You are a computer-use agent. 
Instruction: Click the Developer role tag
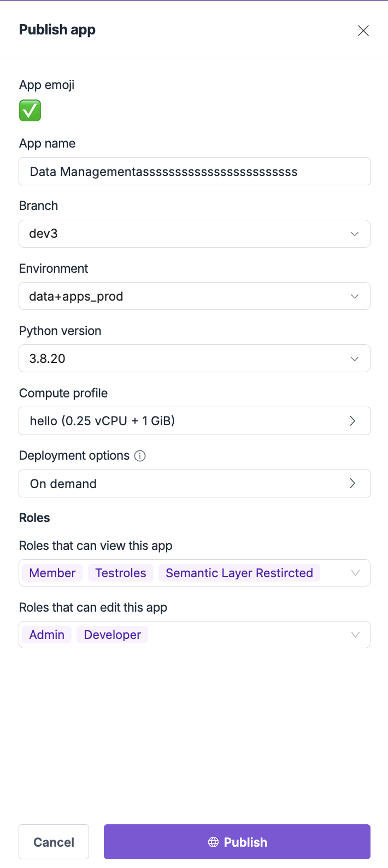(113, 635)
